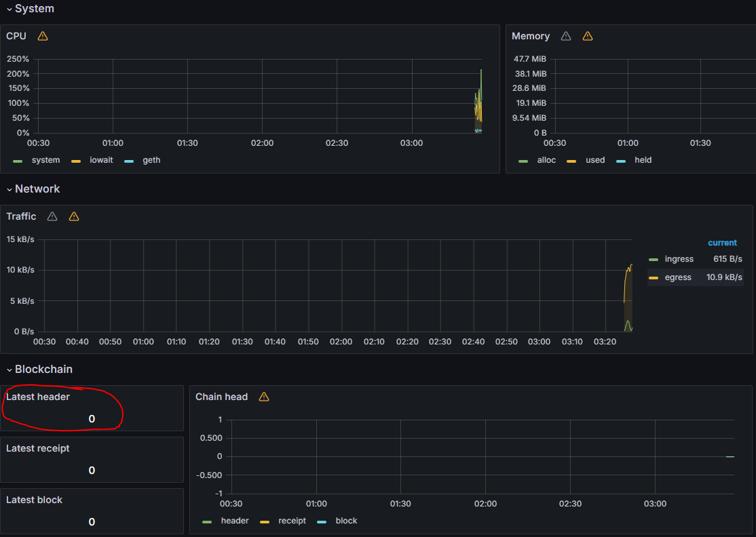
Task: Open the Latest header panel title
Action: pyautogui.click(x=37, y=397)
